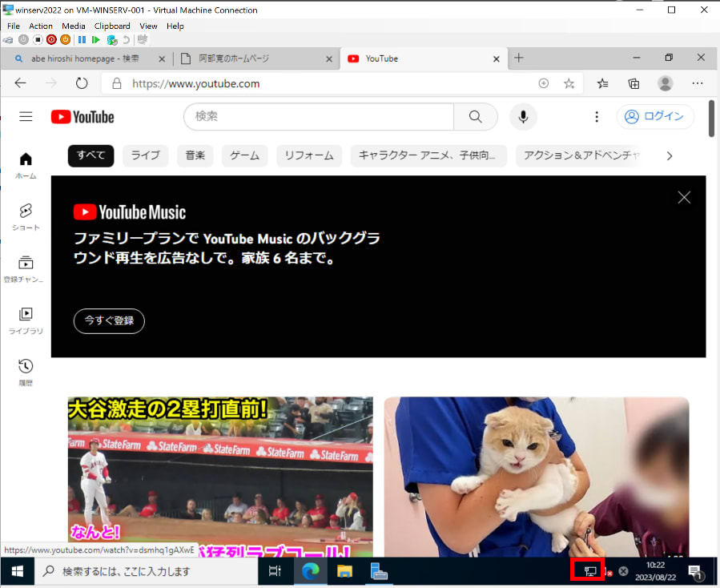Open the View menu
This screenshot has width=720, height=588.
pyautogui.click(x=148, y=26)
